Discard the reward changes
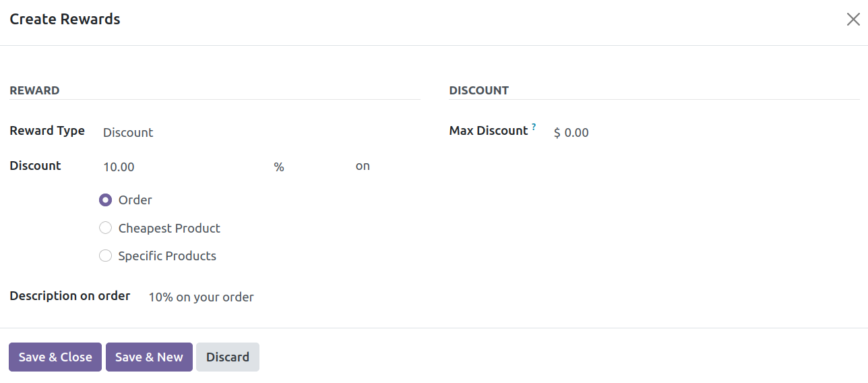Image resolution: width=868 pixels, height=383 pixels. pyautogui.click(x=228, y=357)
